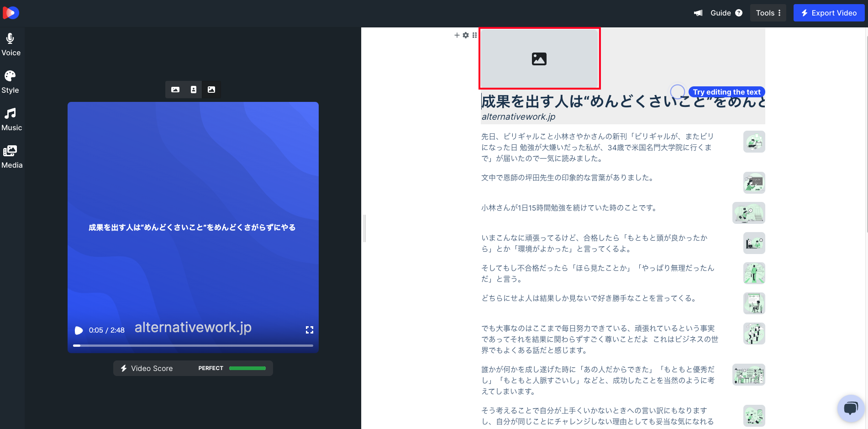This screenshot has height=429, width=868.
Task: Click paragraph 文中で恩師の坪田先生
Action: pos(568,178)
